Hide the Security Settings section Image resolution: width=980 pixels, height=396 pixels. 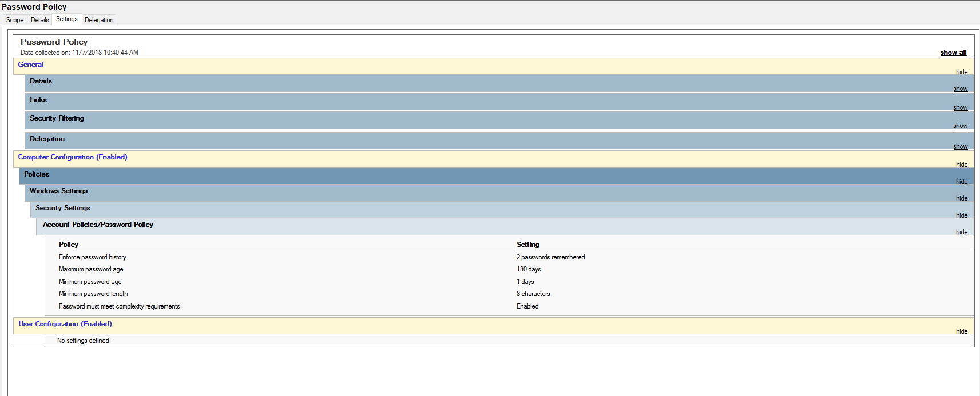click(961, 215)
